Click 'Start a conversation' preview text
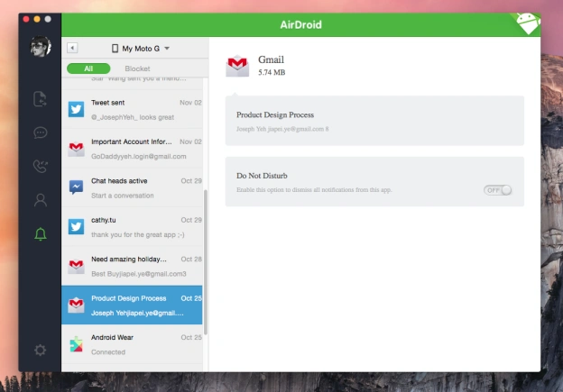This screenshot has width=563, height=392. (x=123, y=196)
